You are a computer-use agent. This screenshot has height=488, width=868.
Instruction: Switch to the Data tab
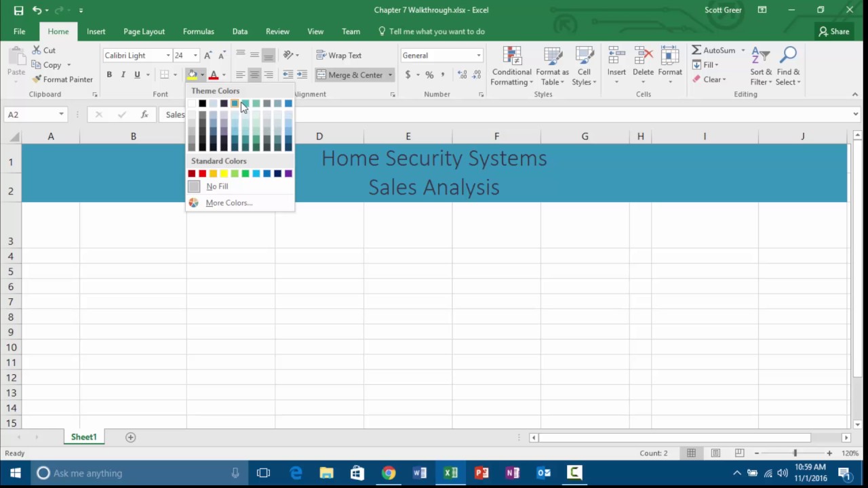[239, 31]
